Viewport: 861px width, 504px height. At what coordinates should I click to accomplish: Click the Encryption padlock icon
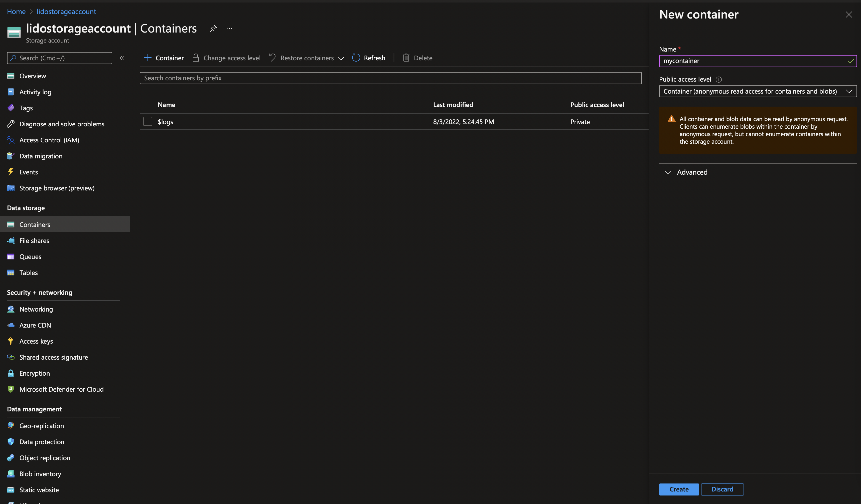tap(11, 373)
